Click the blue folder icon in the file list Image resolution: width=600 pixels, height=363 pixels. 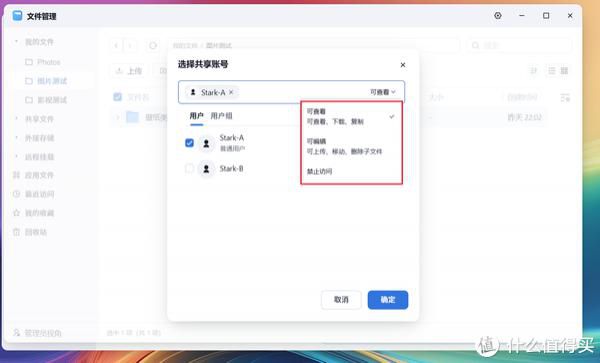click(x=132, y=117)
